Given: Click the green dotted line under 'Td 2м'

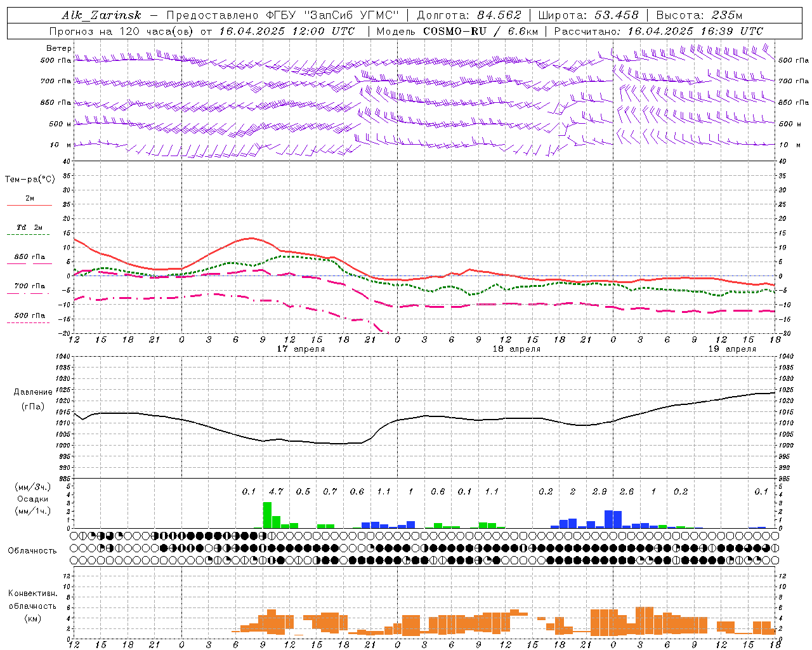Looking at the screenshot, I should (x=29, y=235).
